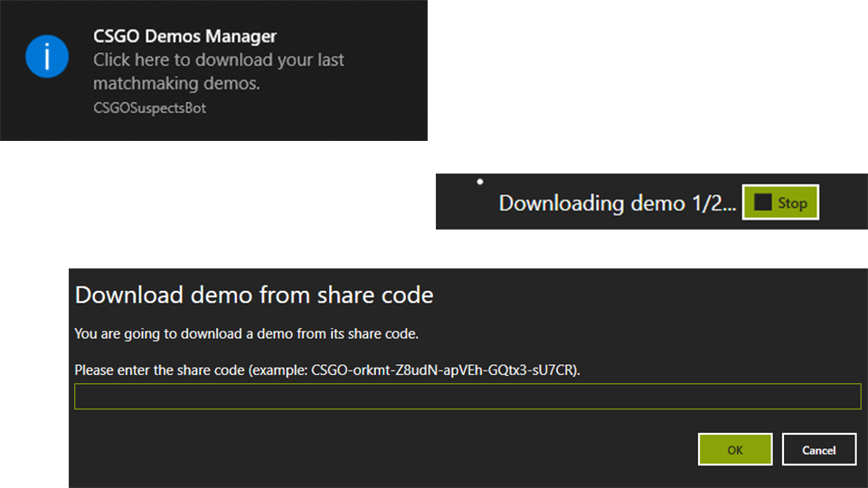Click the 'Download demo from share code' heading
This screenshot has height=488, width=868.
coord(254,295)
